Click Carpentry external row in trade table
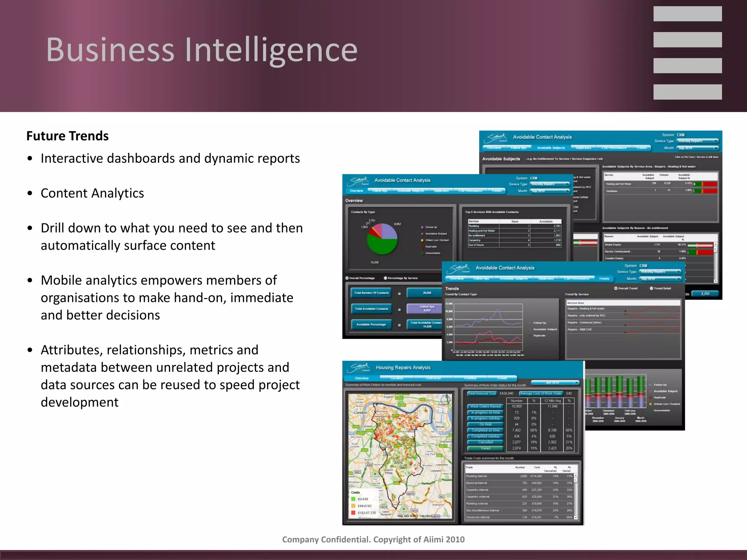 (519, 497)
